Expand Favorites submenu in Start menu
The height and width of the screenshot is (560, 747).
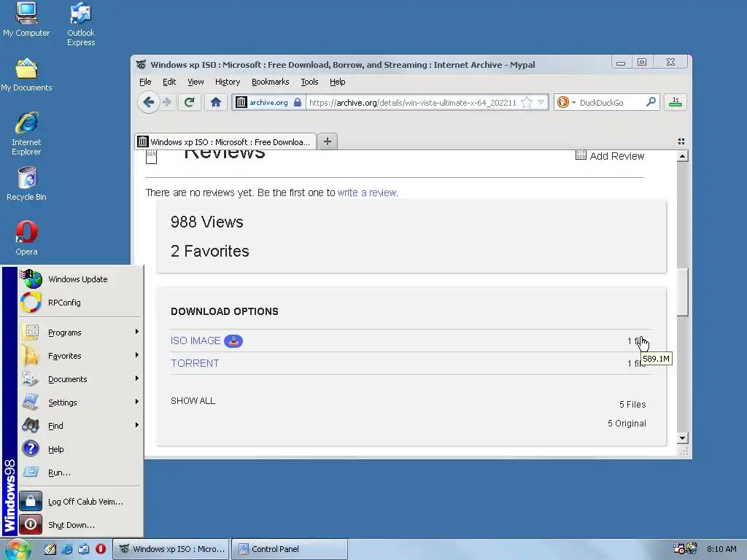(x=80, y=356)
